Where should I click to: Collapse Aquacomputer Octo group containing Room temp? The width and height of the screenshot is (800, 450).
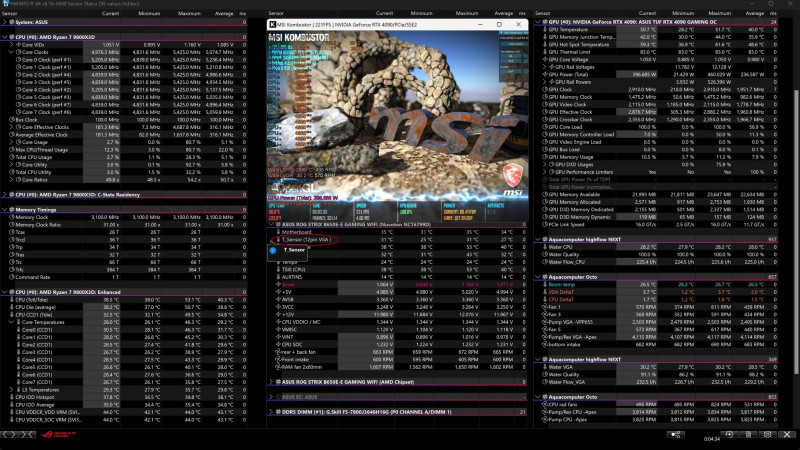coord(538,277)
